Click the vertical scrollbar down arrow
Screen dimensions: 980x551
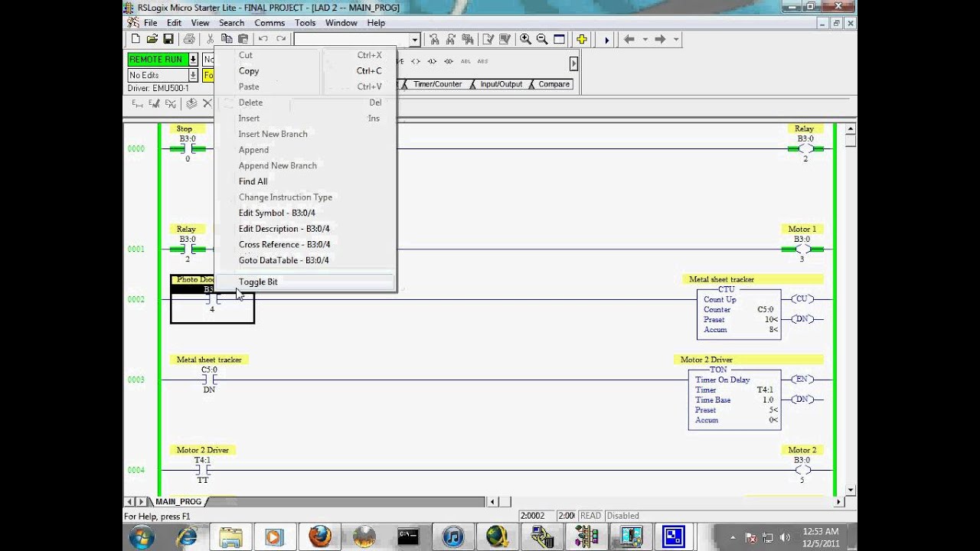point(851,489)
